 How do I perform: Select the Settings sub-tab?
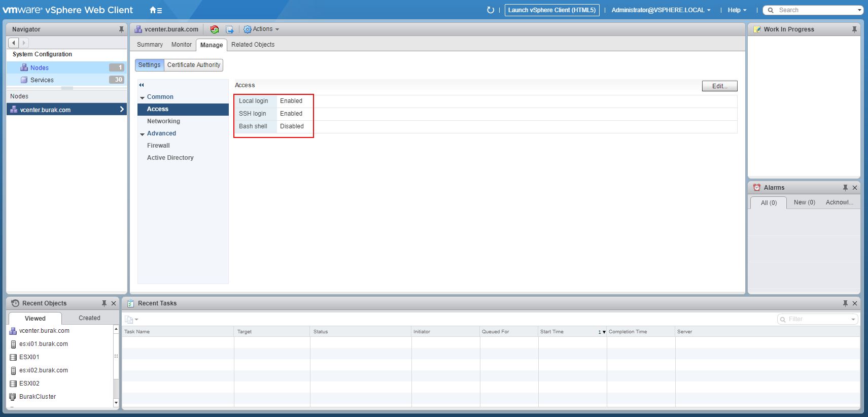pyautogui.click(x=149, y=65)
